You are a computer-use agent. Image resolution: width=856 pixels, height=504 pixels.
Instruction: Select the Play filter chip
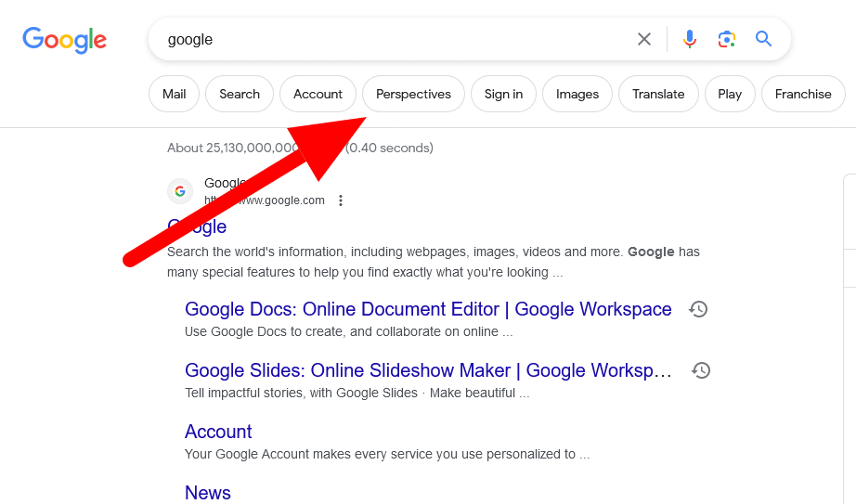[730, 94]
